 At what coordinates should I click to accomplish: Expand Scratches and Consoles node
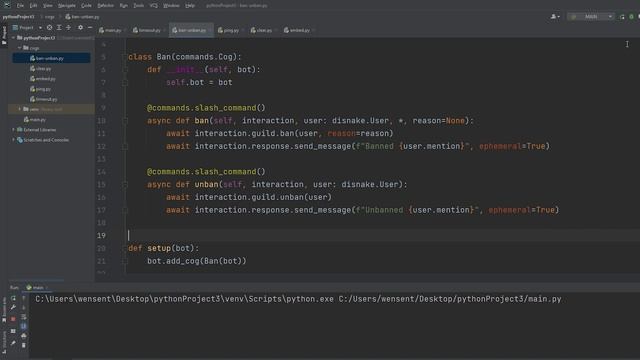point(13,140)
